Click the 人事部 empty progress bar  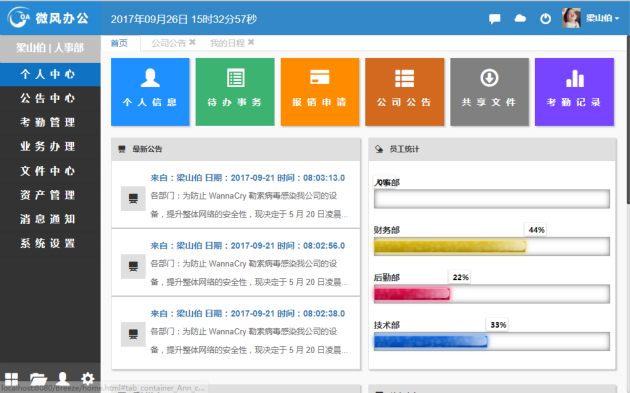(x=492, y=199)
